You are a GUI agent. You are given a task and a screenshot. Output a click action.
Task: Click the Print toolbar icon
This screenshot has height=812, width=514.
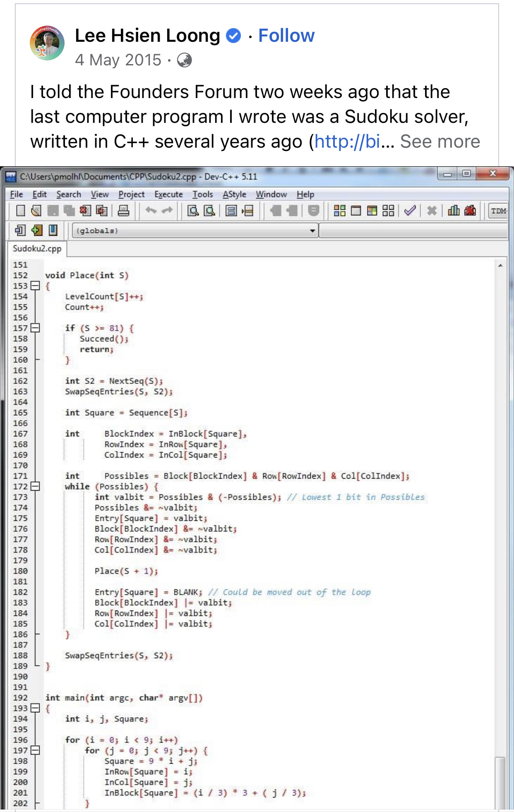coord(123,211)
